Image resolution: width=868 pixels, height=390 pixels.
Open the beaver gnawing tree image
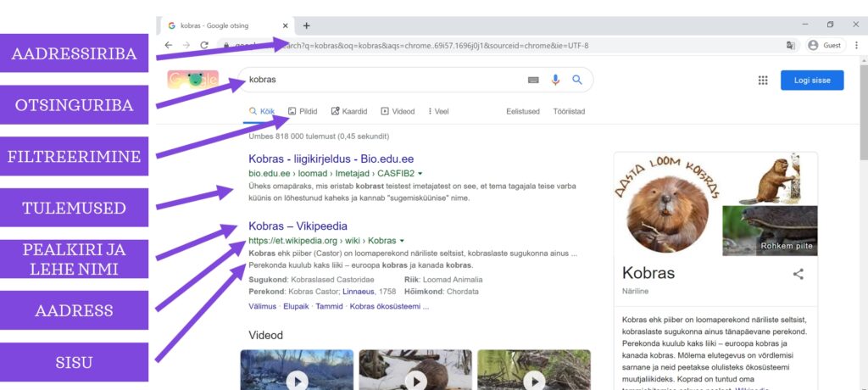point(770,178)
